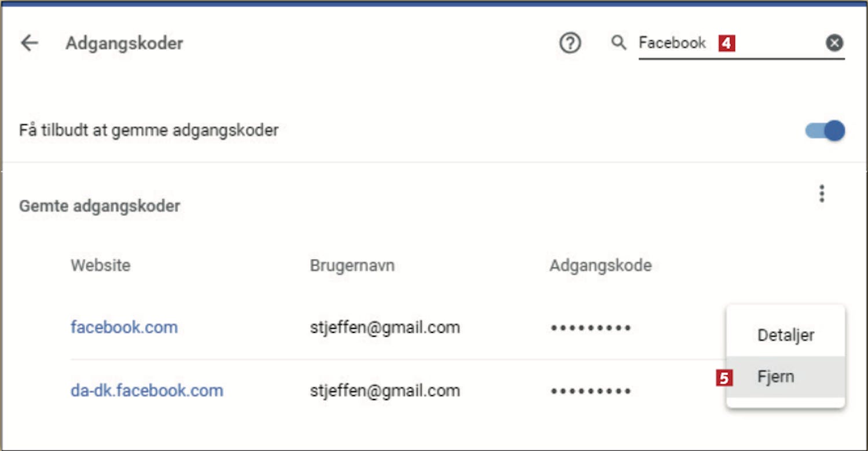The width and height of the screenshot is (868, 451).
Task: Click masked password dots for da-dk.facebook.com
Action: 590,391
